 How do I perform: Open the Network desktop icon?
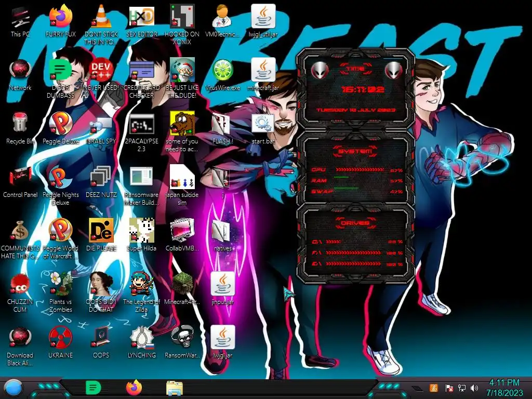pyautogui.click(x=20, y=75)
